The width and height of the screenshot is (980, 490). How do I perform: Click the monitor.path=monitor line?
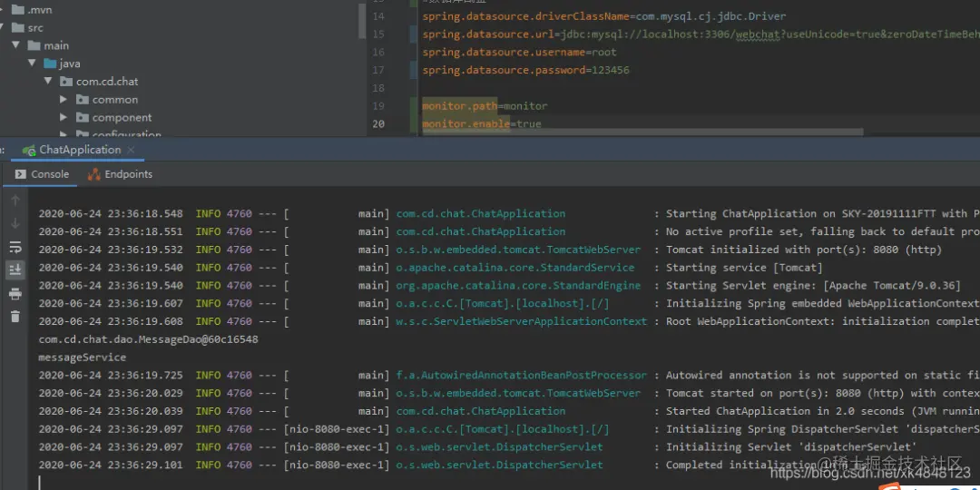tap(485, 105)
